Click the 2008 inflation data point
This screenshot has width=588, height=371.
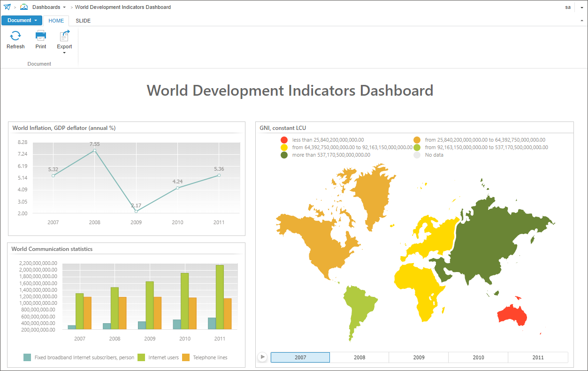pyautogui.click(x=95, y=151)
